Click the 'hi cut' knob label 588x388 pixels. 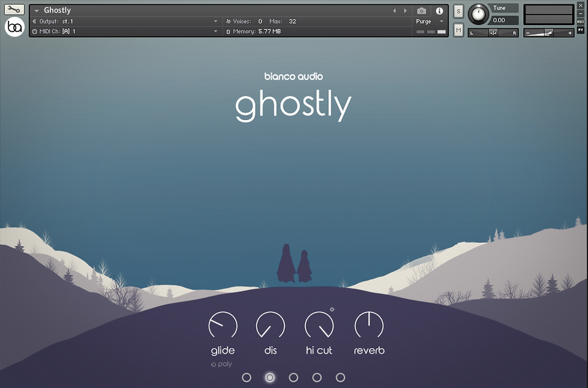click(319, 350)
